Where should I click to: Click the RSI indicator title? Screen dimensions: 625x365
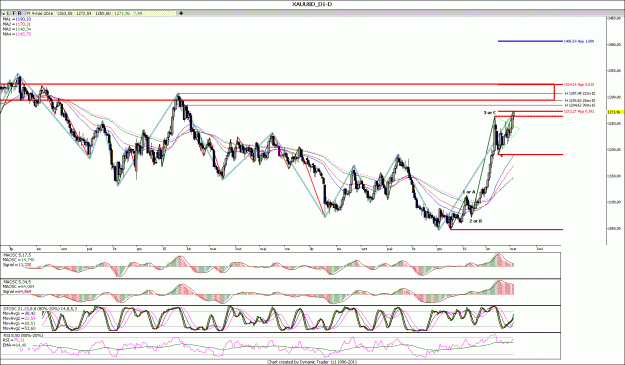[23, 336]
